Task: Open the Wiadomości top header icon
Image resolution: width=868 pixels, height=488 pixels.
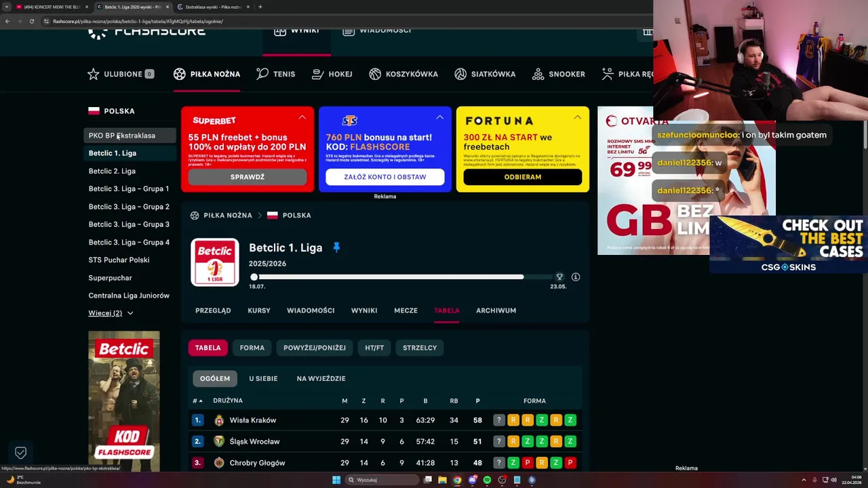Action: (x=349, y=30)
